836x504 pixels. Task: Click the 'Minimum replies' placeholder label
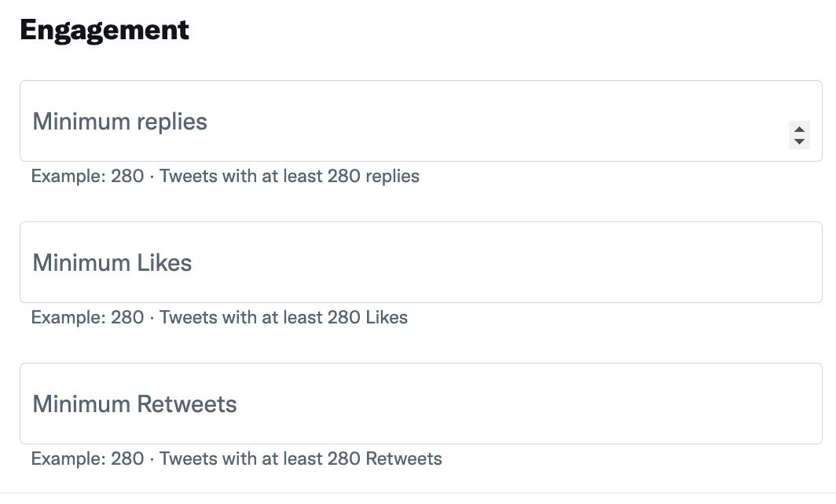coord(119,122)
